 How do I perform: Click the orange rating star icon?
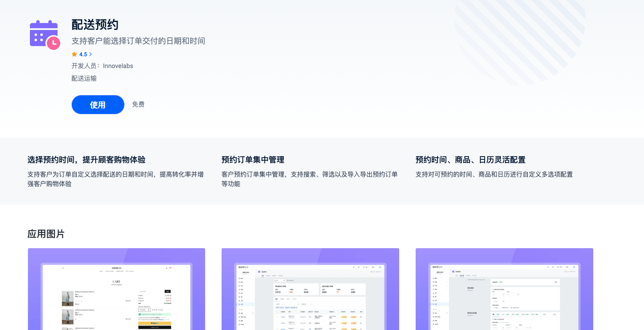point(74,54)
